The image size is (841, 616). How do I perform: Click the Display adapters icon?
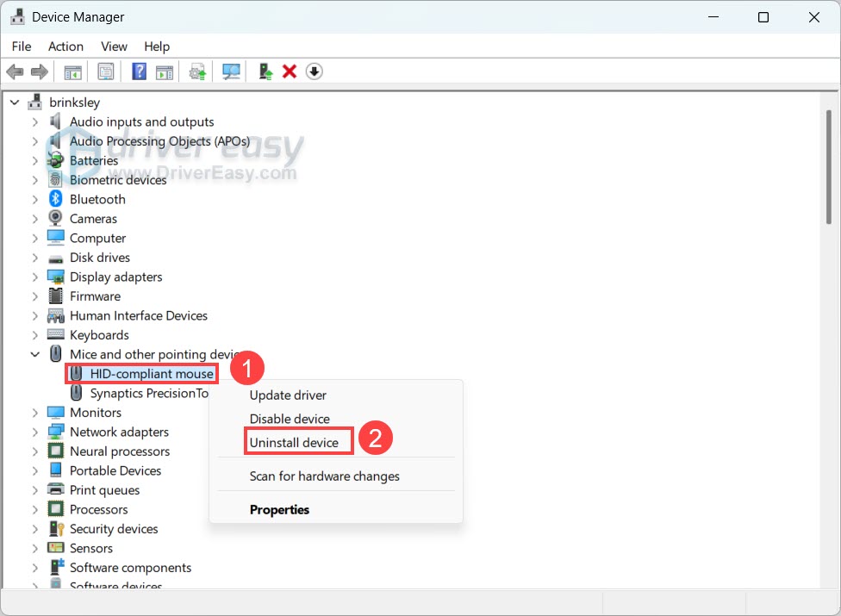click(x=56, y=277)
